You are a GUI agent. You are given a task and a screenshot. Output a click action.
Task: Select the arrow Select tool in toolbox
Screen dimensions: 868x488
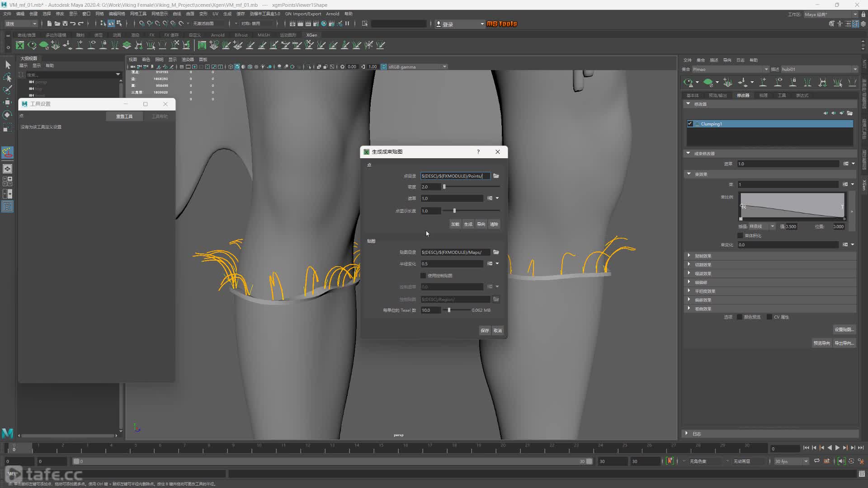[8, 65]
